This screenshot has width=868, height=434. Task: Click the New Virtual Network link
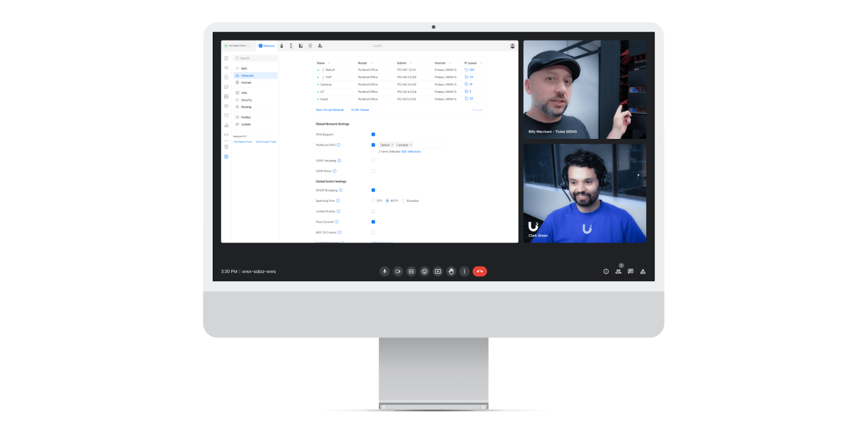click(x=330, y=110)
